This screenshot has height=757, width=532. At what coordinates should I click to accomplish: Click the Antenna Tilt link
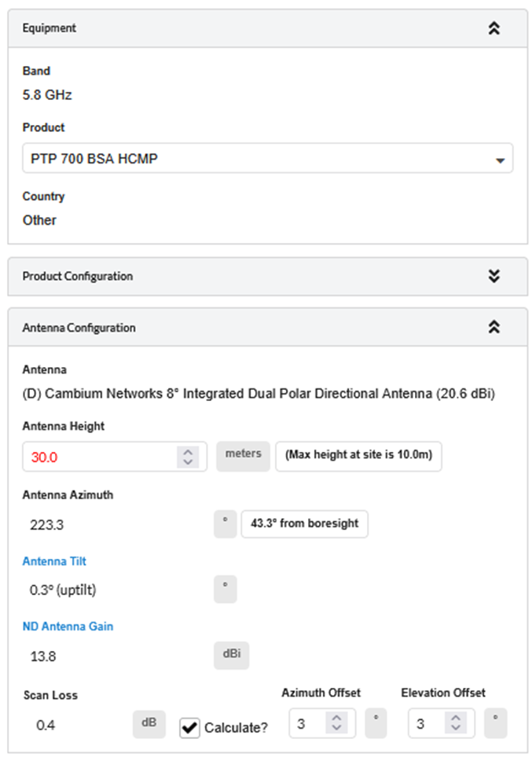coord(54,561)
